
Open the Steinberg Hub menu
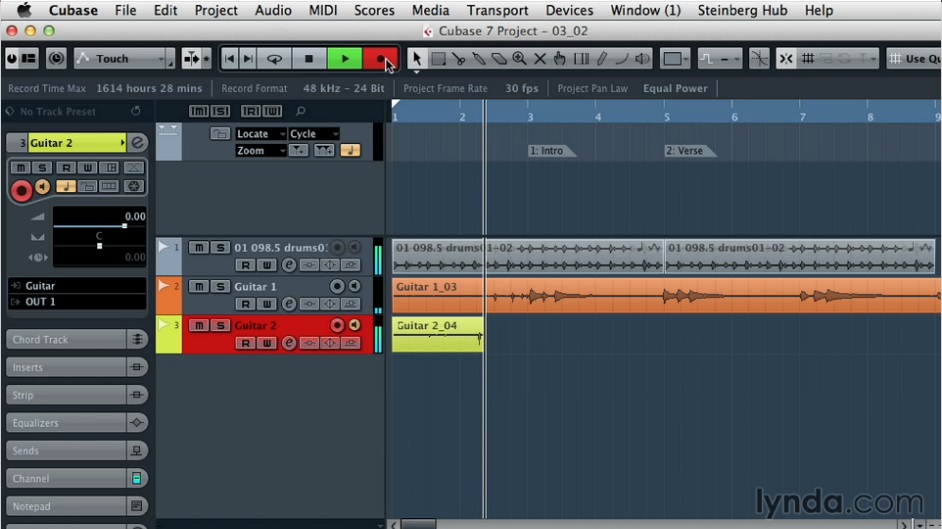point(742,10)
